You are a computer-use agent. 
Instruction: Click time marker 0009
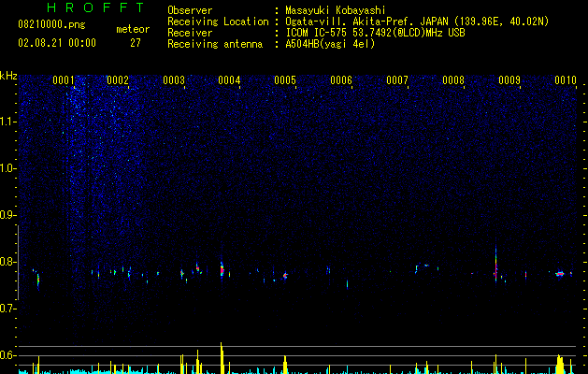[509, 80]
